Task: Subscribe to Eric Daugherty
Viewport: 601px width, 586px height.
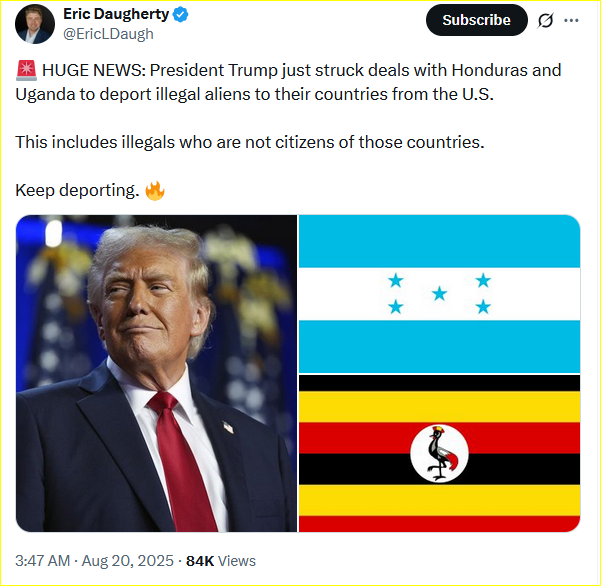Action: coord(476,20)
